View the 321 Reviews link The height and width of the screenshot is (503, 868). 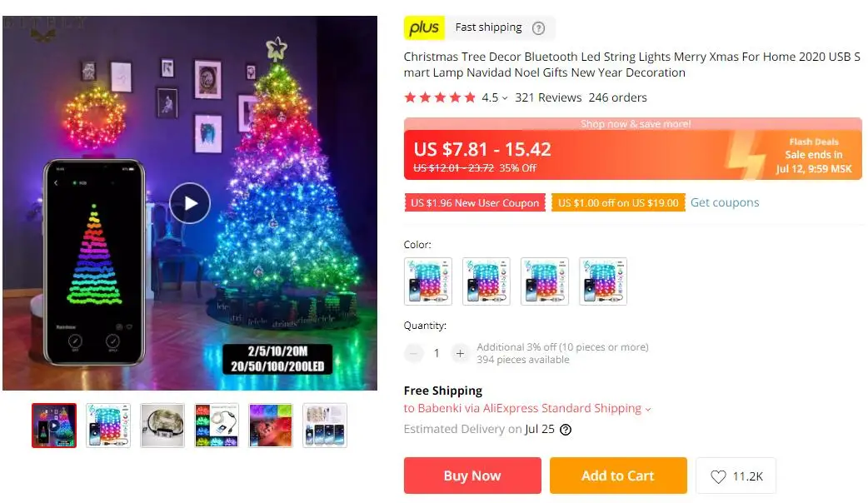548,98
